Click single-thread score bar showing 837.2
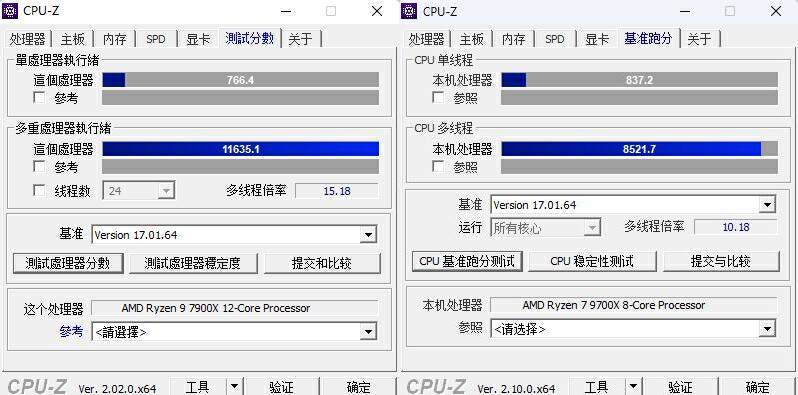The width and height of the screenshot is (798, 395). click(x=639, y=80)
